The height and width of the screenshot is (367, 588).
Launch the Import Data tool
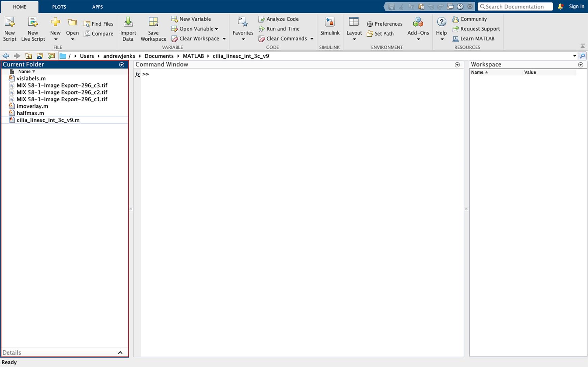pos(128,29)
